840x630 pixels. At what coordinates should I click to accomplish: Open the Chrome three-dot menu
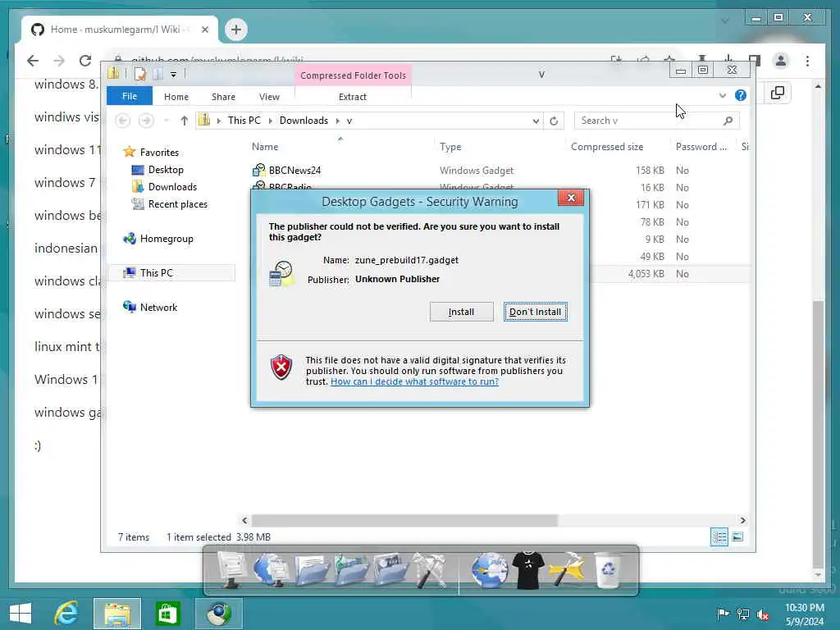pyautogui.click(x=807, y=61)
